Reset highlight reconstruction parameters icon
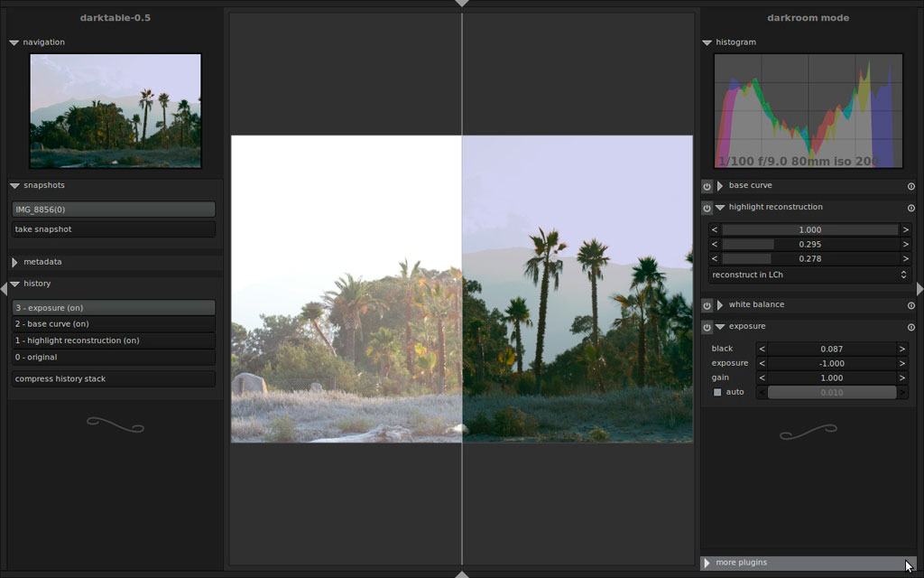Screen dimensions: 924x578 point(911,209)
